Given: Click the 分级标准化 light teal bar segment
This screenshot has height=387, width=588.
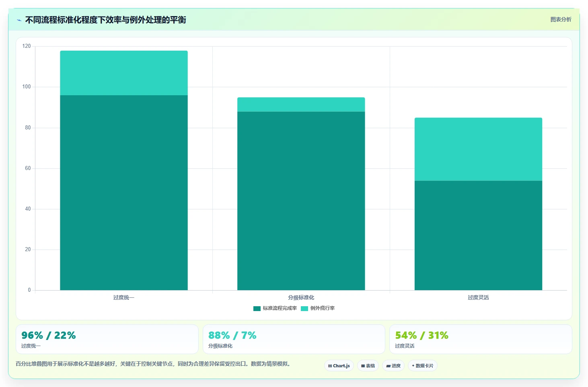Looking at the screenshot, I should [301, 104].
